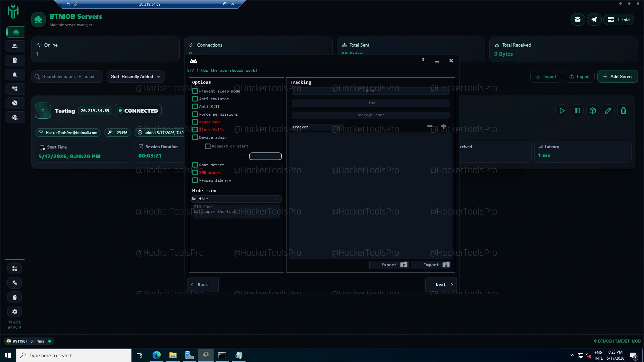This screenshot has height=362, width=644.
Task: Click the Tracking link input field
Action: (x=370, y=103)
